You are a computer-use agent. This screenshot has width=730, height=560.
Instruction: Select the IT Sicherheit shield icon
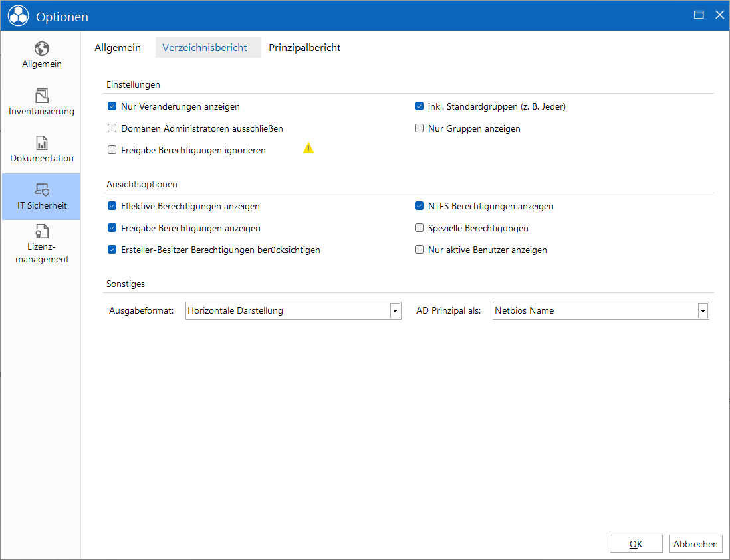pyautogui.click(x=41, y=190)
